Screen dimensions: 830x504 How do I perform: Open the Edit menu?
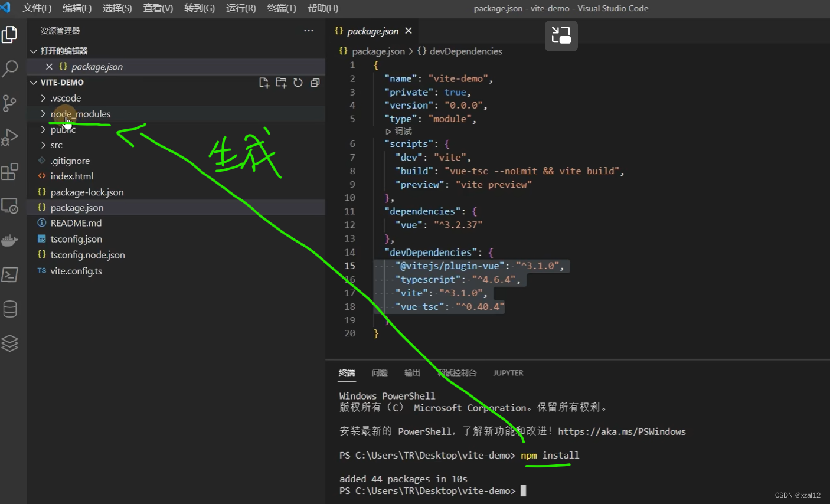[77, 8]
